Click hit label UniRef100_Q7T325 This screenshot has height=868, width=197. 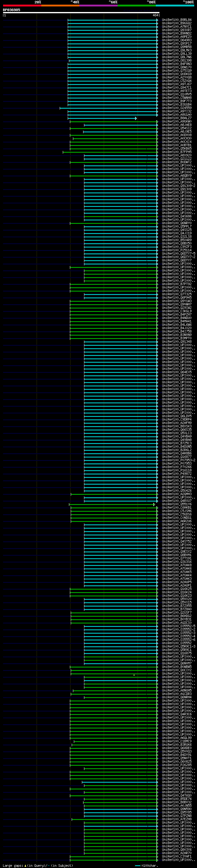[177, 294]
